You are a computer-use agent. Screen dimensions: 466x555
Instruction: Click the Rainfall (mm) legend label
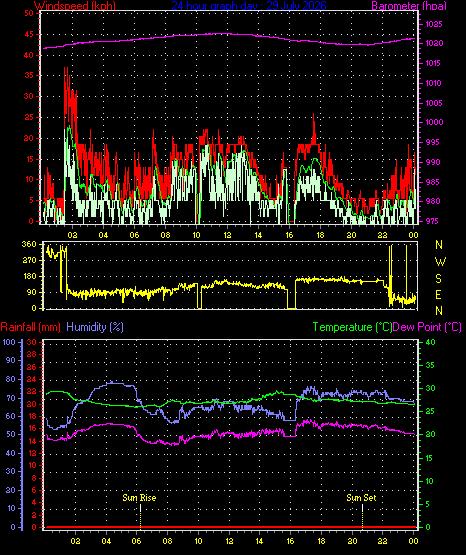[x=30, y=327]
